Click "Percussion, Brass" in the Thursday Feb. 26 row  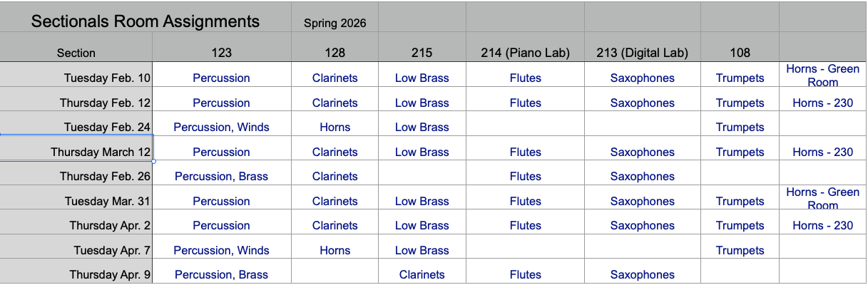(221, 176)
